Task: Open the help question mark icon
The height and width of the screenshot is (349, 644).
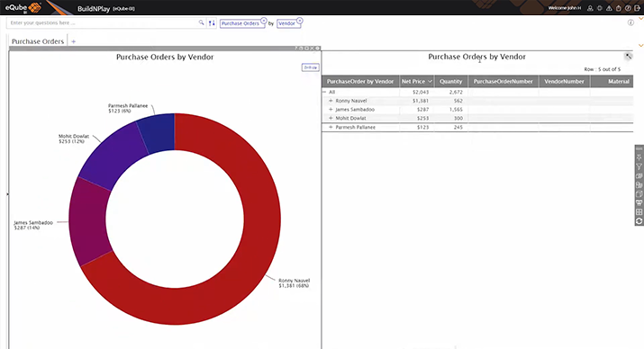Action: pos(628,8)
